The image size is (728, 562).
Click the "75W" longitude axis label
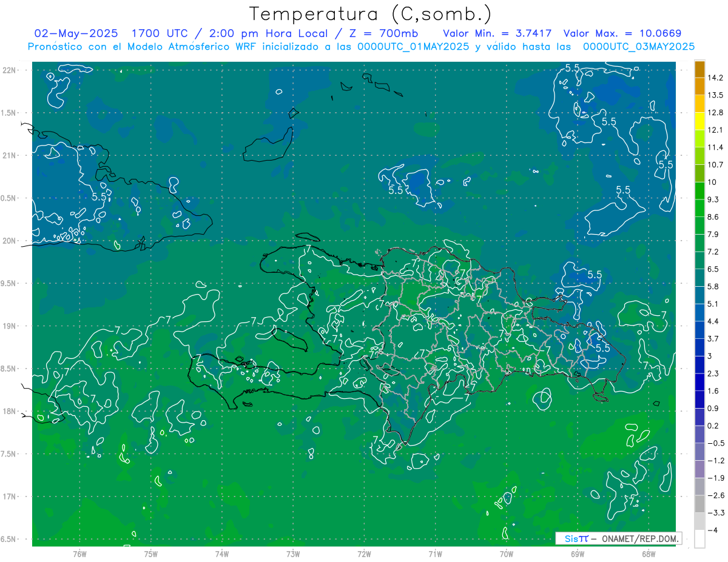coord(151,554)
